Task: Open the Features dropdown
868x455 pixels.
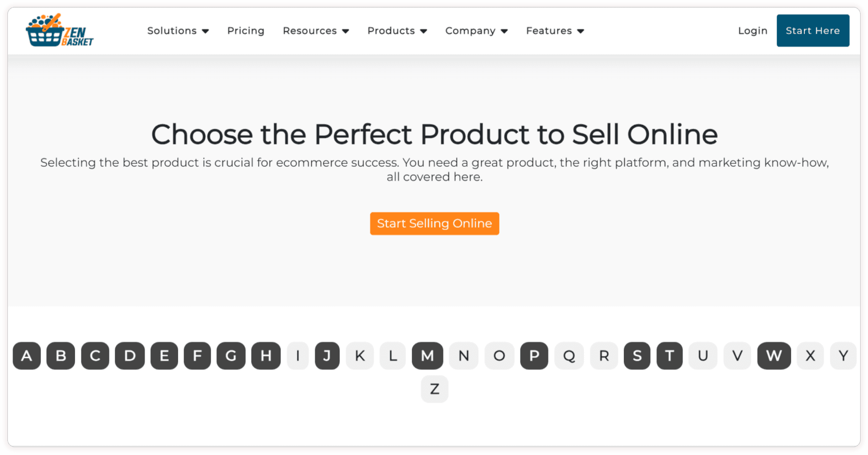Action: tap(555, 31)
